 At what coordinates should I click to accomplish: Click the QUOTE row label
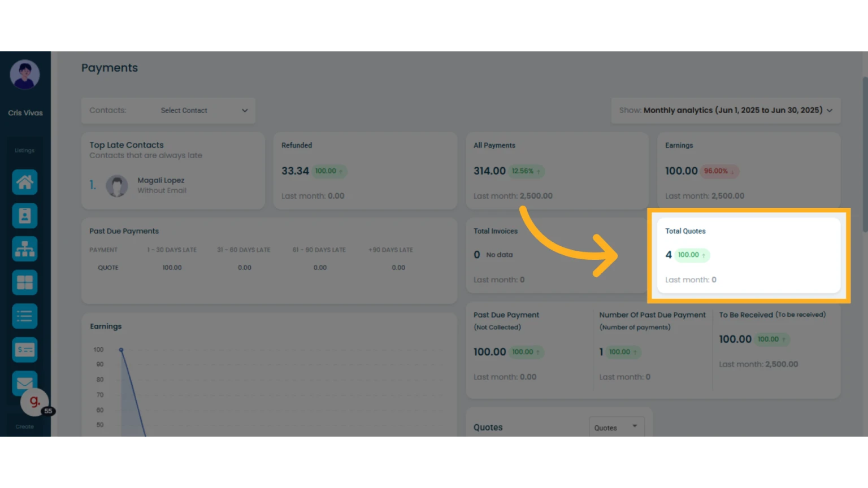[108, 268]
